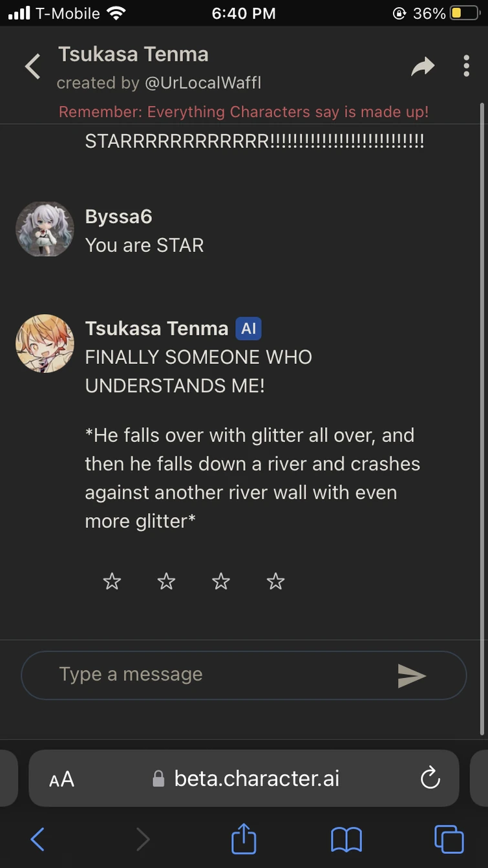The image size is (488, 868).
Task: Open Safari share sheet icon
Action: 244,840
